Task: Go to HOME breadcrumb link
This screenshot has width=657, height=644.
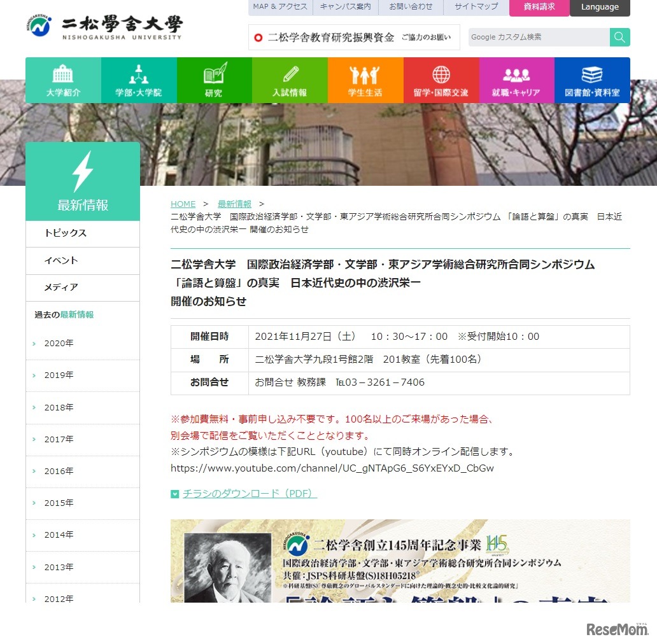Action: coord(183,204)
